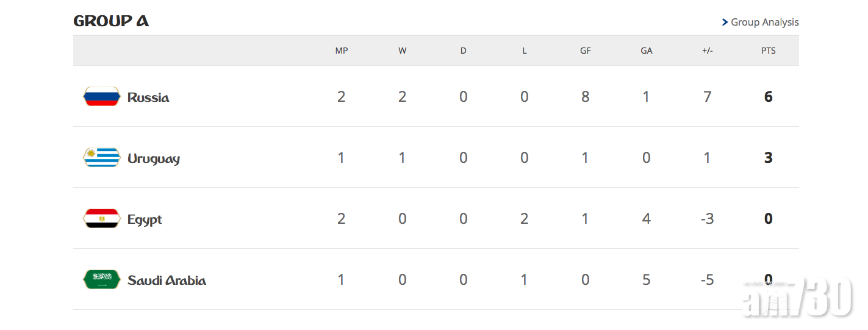The height and width of the screenshot is (330, 868).
Task: Select the Russia team name
Action: 148,97
